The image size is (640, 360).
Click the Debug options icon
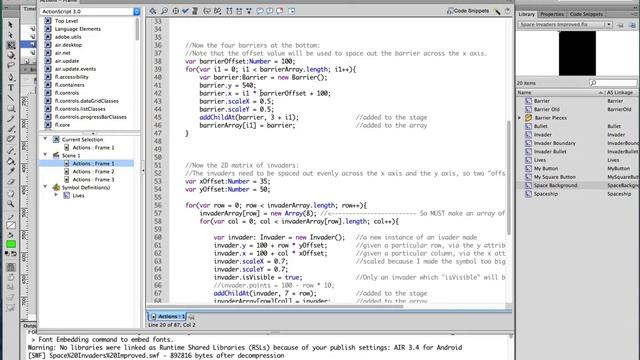coord(218,11)
